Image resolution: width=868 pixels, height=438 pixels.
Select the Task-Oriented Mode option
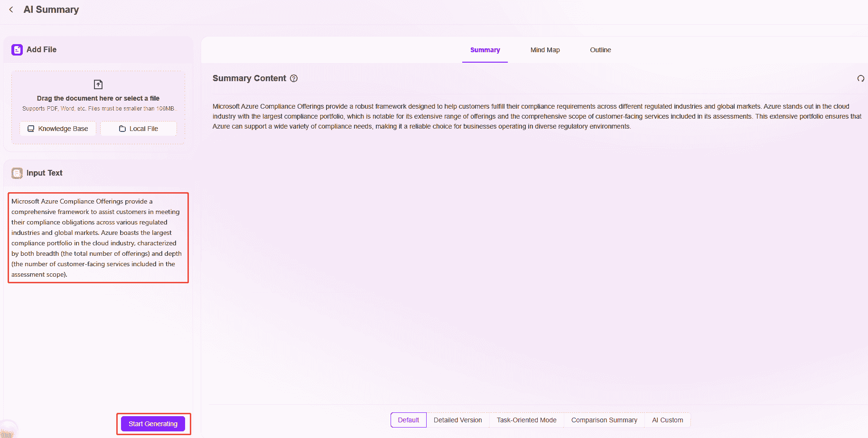(x=527, y=420)
